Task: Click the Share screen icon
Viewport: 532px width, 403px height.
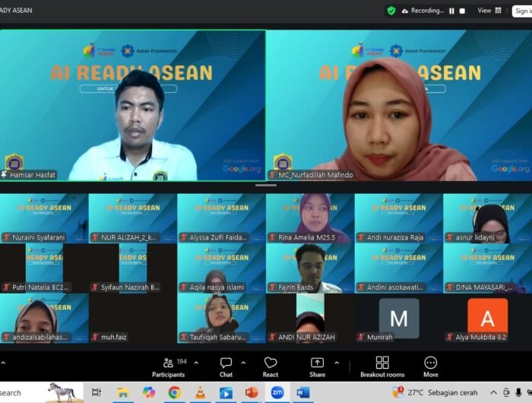Action: point(317,365)
